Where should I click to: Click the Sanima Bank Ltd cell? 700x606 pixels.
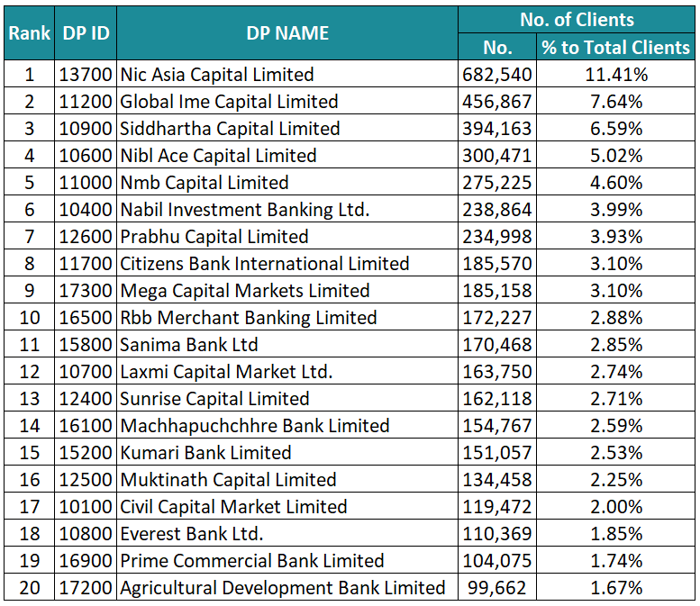pyautogui.click(x=189, y=345)
